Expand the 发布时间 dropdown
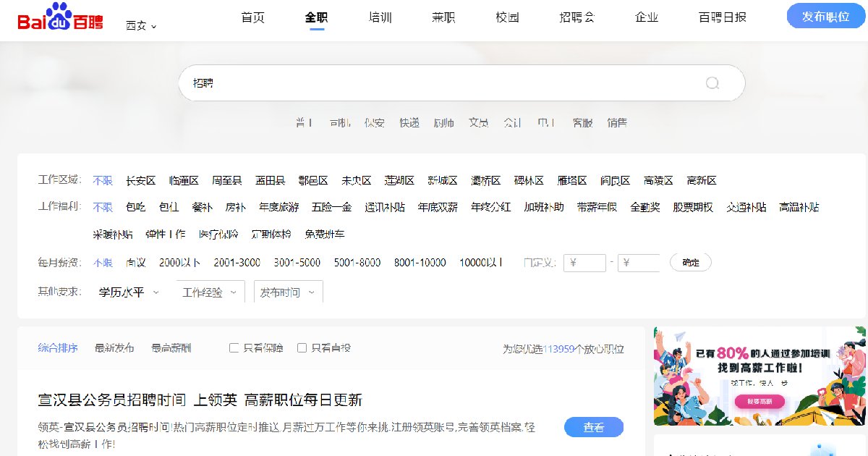This screenshot has width=868, height=456. tap(287, 292)
